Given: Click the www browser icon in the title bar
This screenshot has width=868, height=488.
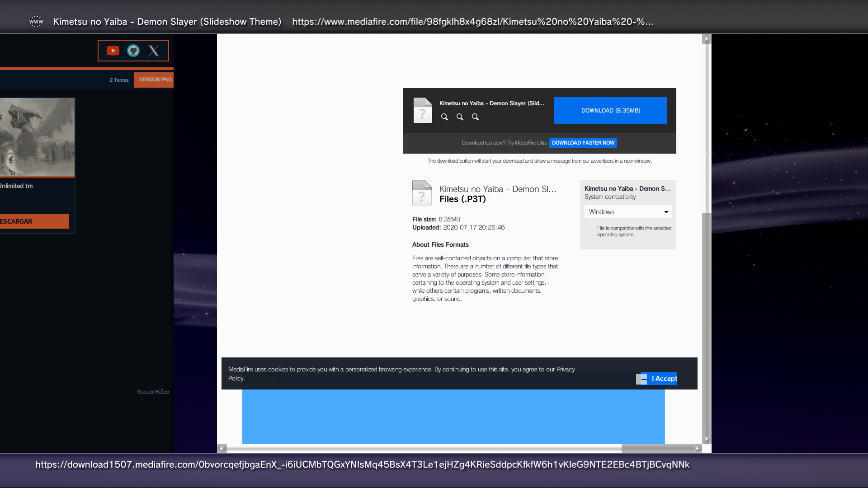Looking at the screenshot, I should (x=36, y=21).
